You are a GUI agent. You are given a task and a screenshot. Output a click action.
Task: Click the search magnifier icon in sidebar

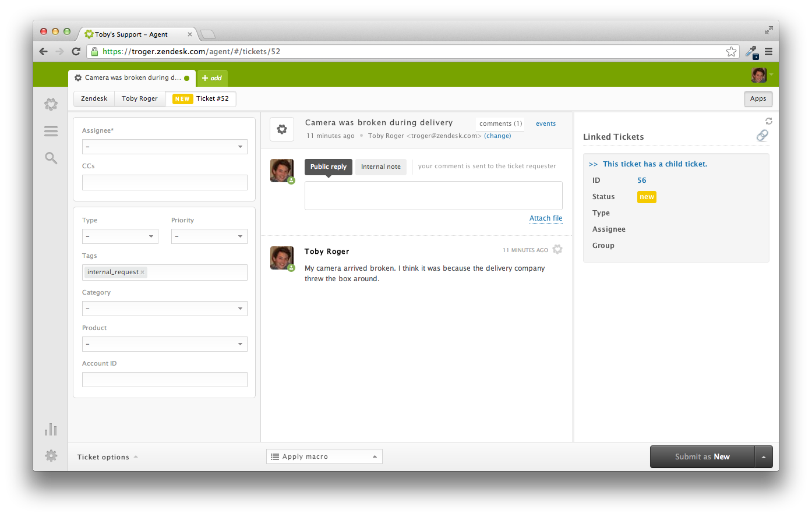tap(51, 158)
